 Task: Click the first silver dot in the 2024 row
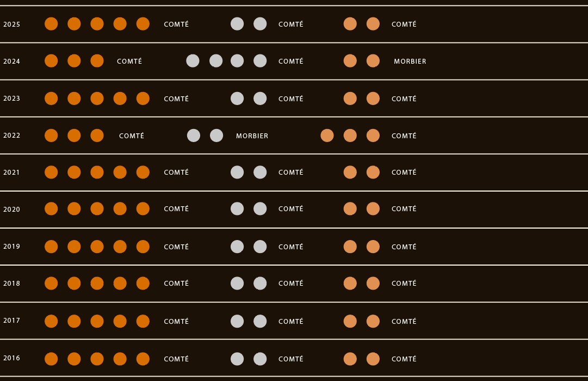coord(193,61)
